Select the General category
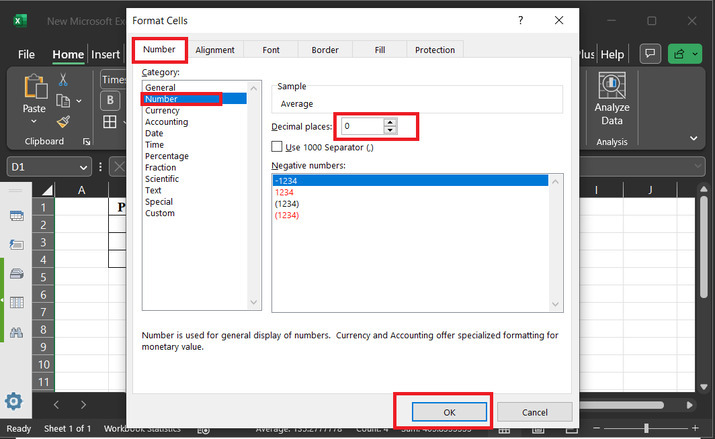Image resolution: width=715 pixels, height=439 pixels. (160, 87)
